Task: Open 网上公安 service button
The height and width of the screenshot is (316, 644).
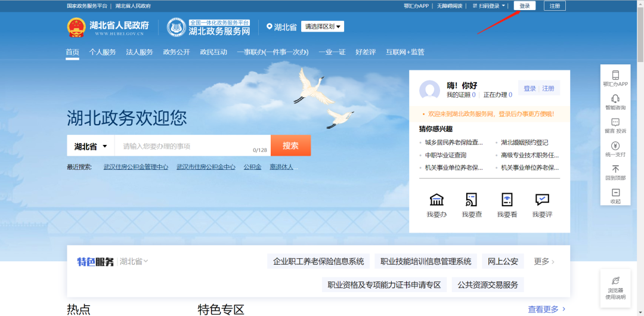Action: 503,261
